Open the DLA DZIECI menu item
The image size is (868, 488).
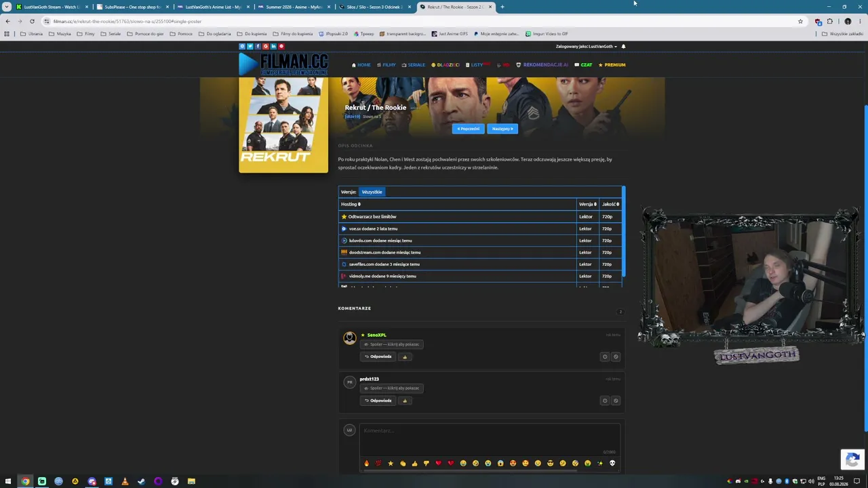(x=446, y=65)
